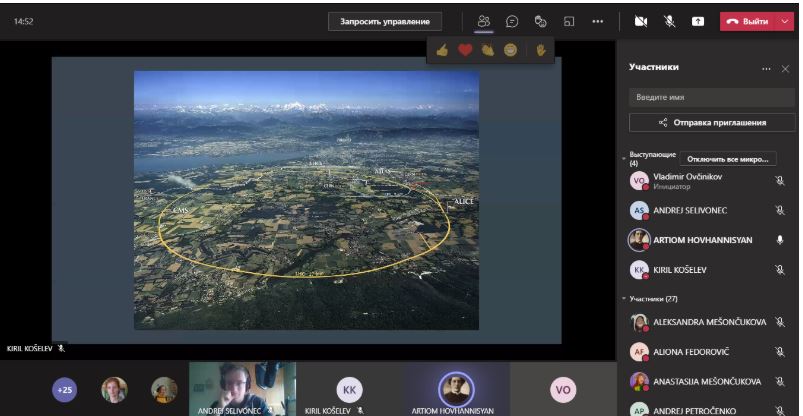Image resolution: width=803 pixels, height=416 pixels.
Task: Open the reactions icon in toolbar
Action: point(540,22)
